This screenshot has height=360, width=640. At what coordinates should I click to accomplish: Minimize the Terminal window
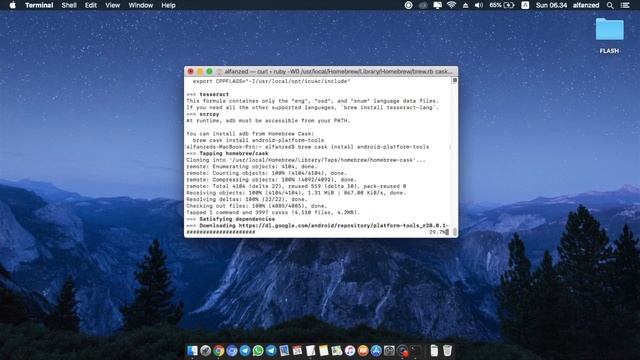(200, 71)
